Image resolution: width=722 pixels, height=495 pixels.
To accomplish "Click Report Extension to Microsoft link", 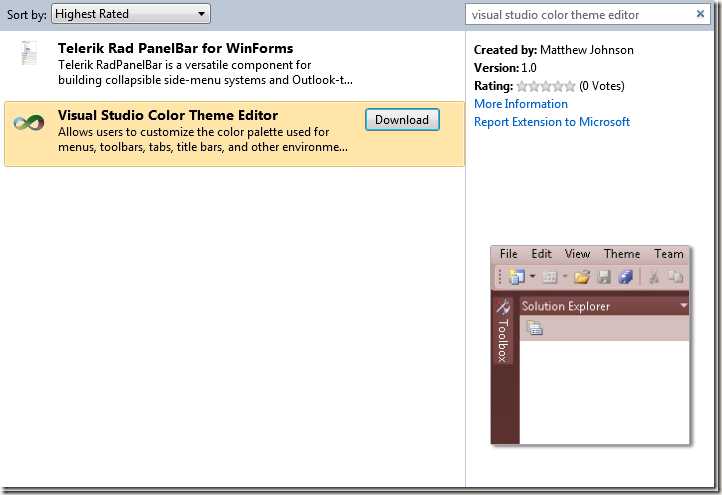I will [x=552, y=122].
